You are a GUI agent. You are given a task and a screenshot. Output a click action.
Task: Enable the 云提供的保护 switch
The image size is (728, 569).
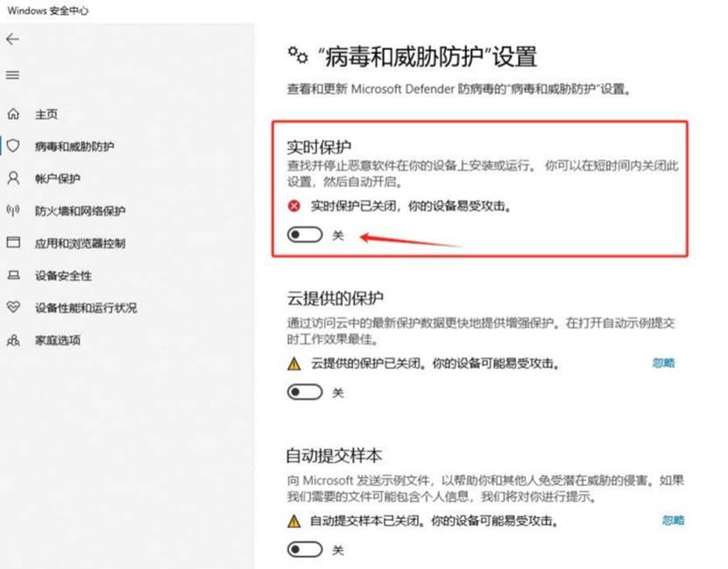[305, 392]
